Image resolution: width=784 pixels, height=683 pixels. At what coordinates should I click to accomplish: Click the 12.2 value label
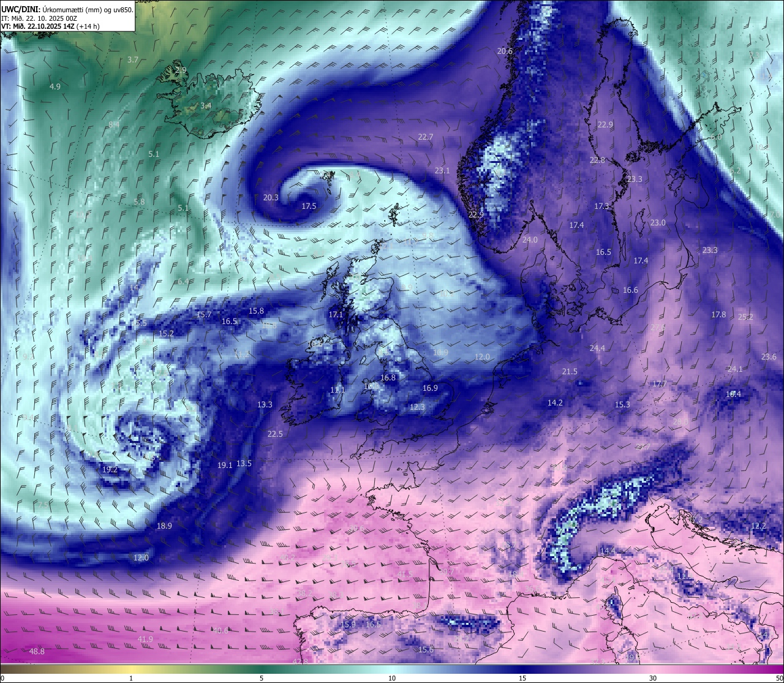[x=758, y=526]
